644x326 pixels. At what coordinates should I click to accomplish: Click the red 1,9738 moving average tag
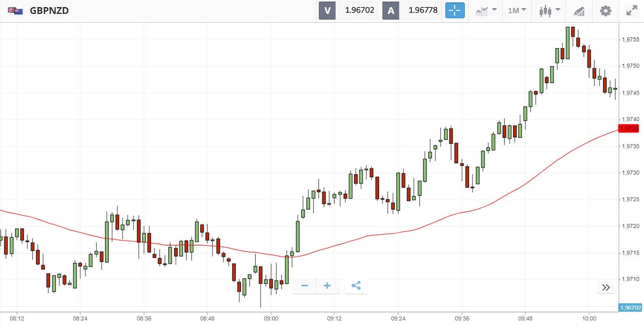tap(629, 128)
